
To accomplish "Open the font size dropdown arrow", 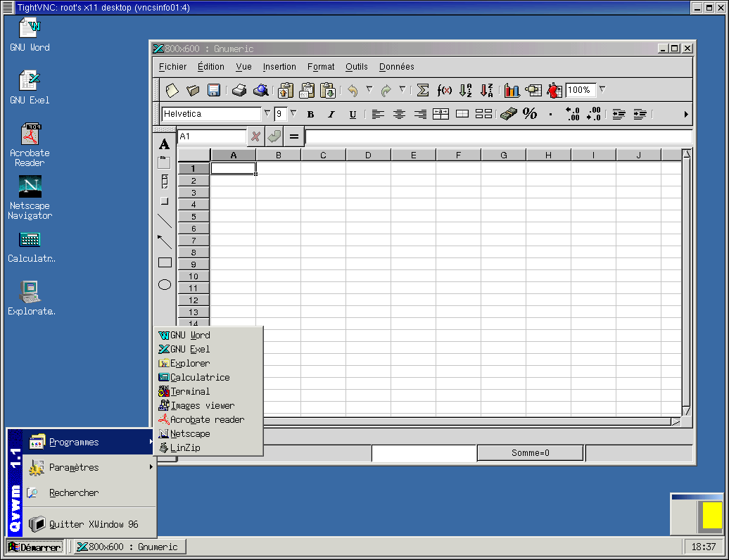I will coord(293,113).
